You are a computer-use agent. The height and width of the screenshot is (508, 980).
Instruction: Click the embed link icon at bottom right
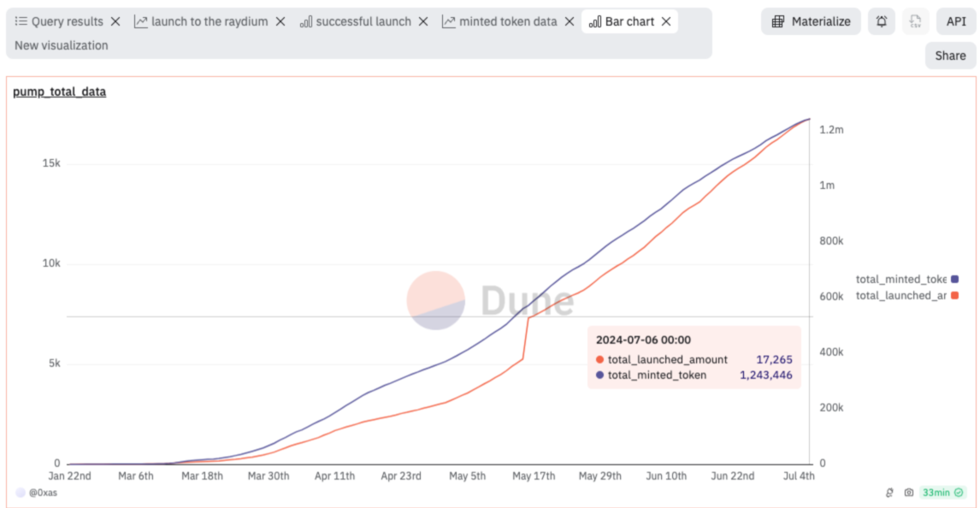pos(890,493)
